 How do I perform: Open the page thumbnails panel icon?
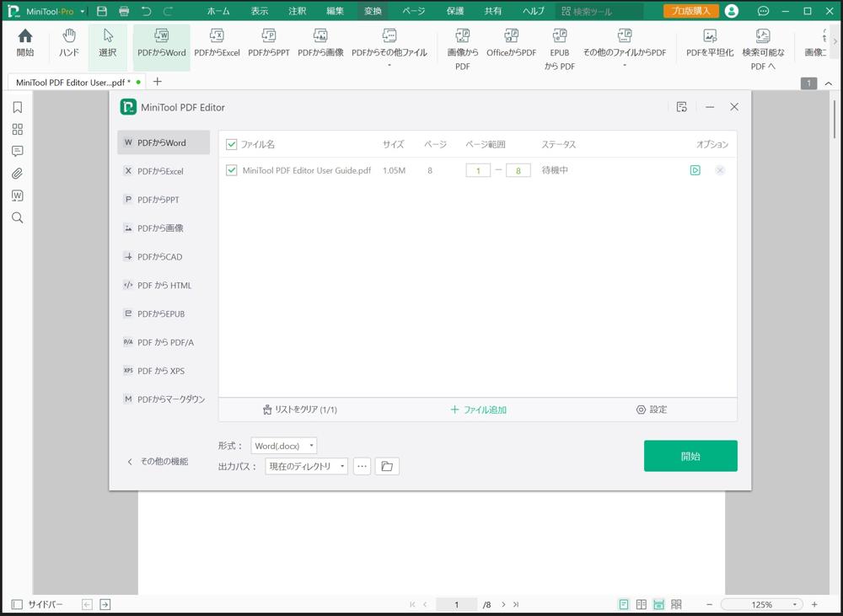(17, 130)
